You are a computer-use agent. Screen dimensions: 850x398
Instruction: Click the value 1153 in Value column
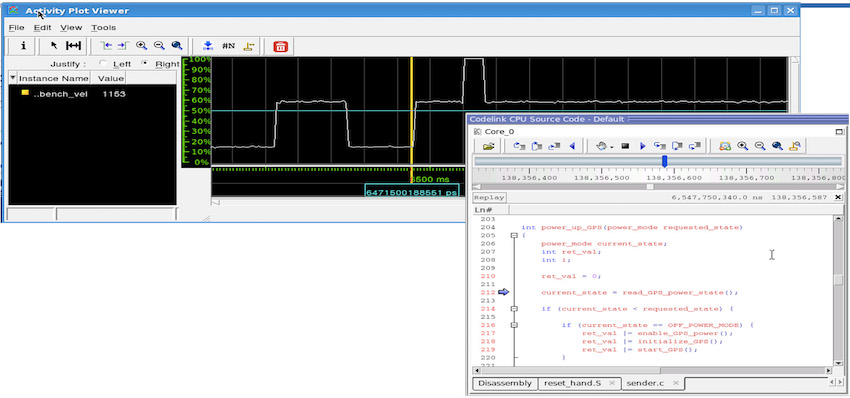114,94
